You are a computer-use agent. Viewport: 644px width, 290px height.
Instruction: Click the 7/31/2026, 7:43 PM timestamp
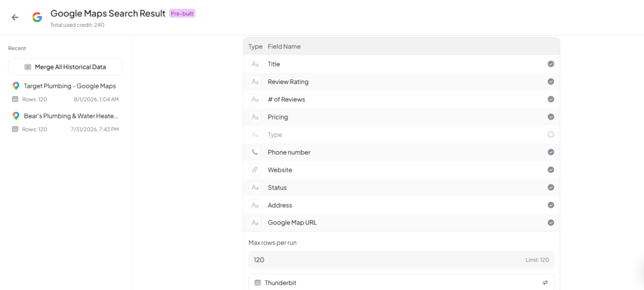pos(94,129)
